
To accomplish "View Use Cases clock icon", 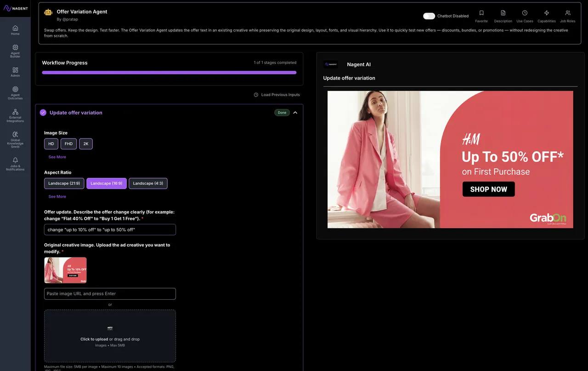I will [525, 13].
